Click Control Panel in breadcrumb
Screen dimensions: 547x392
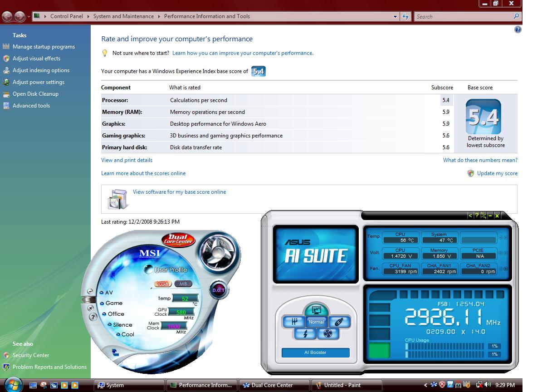click(x=67, y=16)
